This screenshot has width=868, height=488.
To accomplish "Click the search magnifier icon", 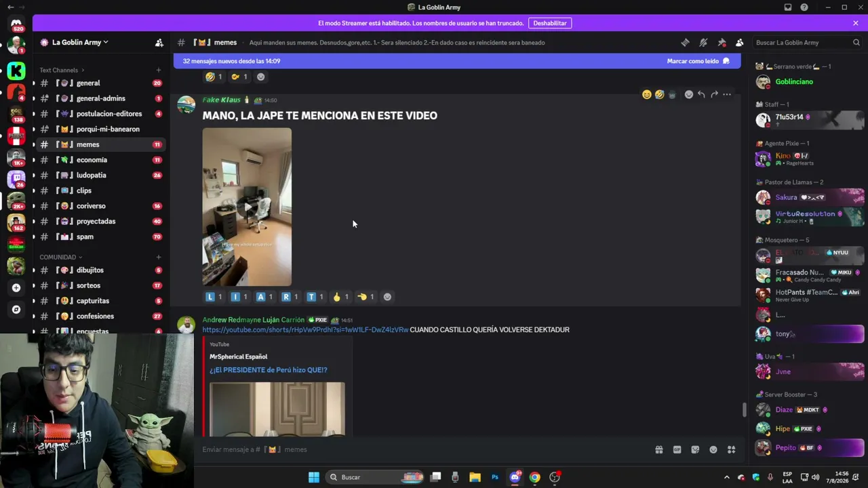I will click(856, 42).
